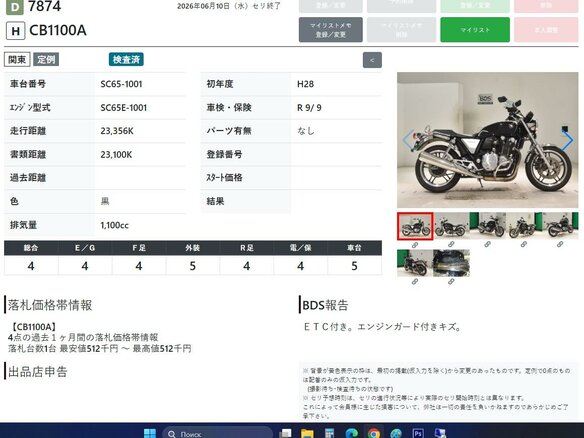Click the 電/保 score column header
This screenshot has height=438, width=584.
301,248
